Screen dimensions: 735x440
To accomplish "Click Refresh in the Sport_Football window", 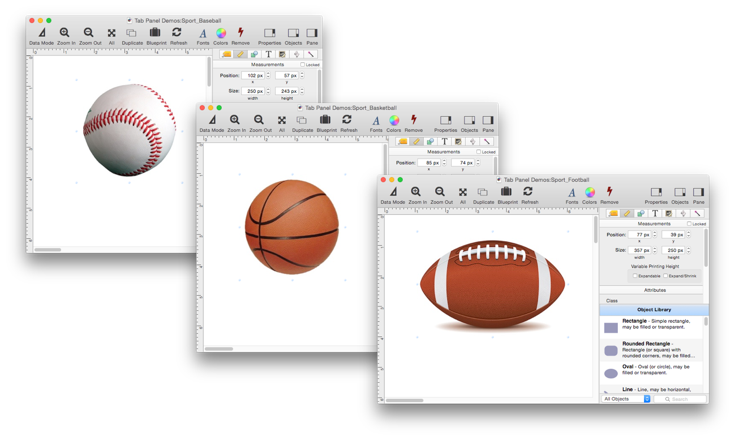I will (x=529, y=195).
